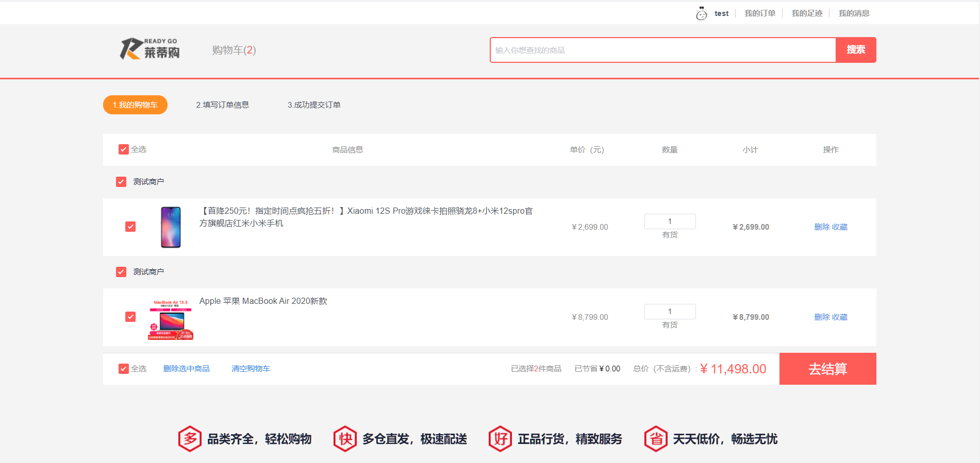The width and height of the screenshot is (980, 463).
Task: Uncheck the MacBook Air item checkbox
Action: [130, 317]
